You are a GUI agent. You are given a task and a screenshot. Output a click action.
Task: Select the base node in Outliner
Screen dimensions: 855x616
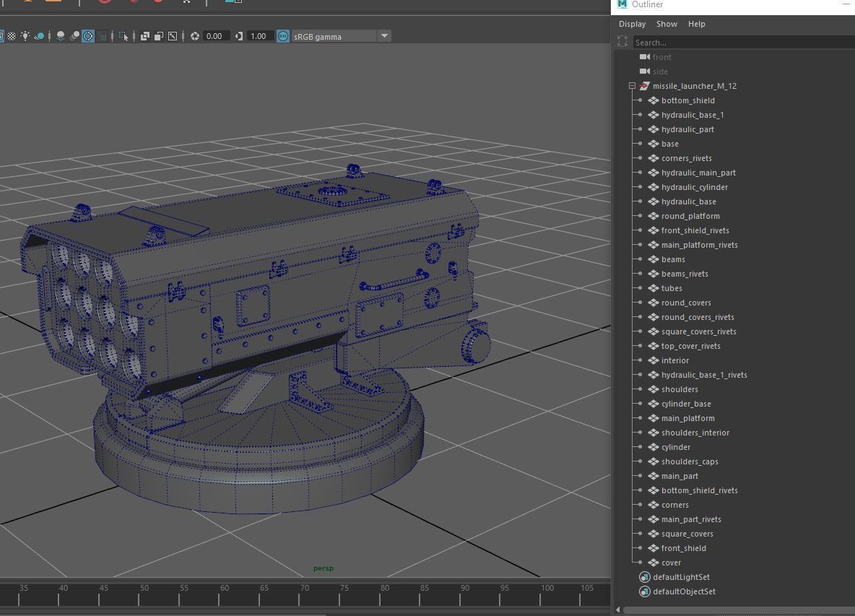669,144
